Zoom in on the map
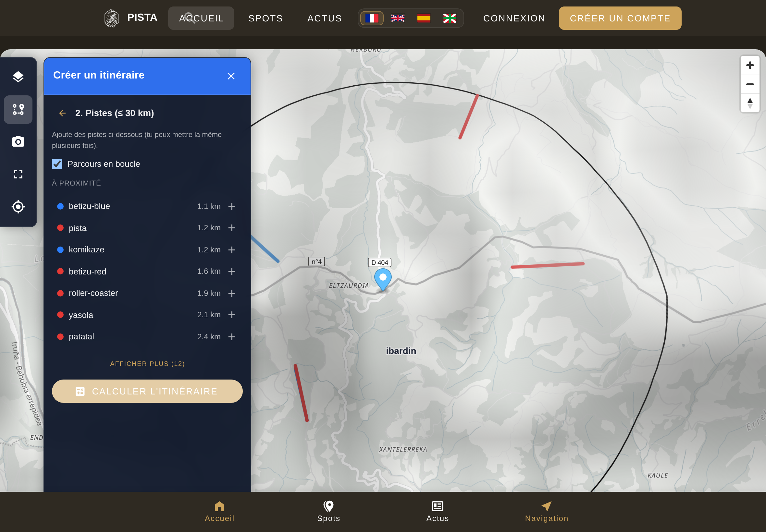Viewport: 766px width, 532px height. (750, 65)
